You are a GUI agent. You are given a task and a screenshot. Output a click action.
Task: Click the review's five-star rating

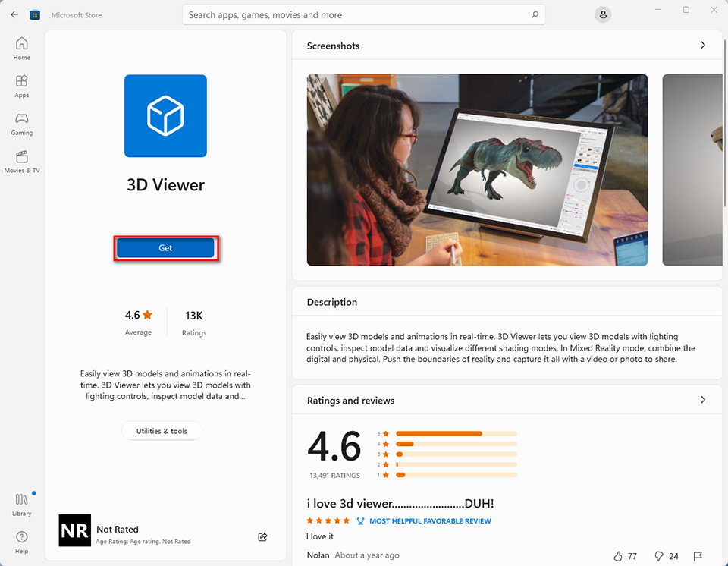[328, 521]
